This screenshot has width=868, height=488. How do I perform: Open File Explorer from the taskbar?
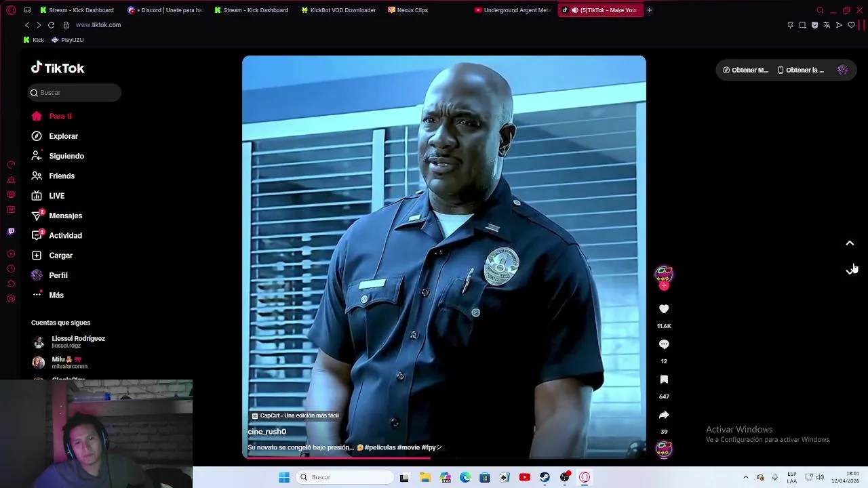(425, 477)
